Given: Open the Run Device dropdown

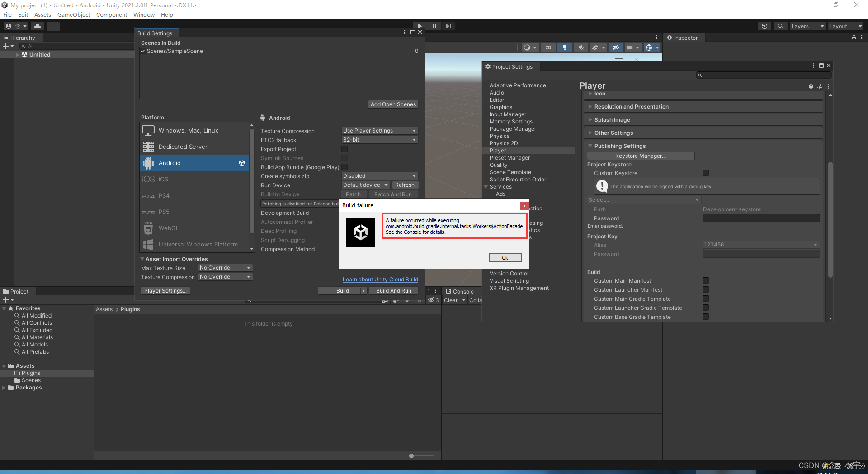Looking at the screenshot, I should (366, 185).
